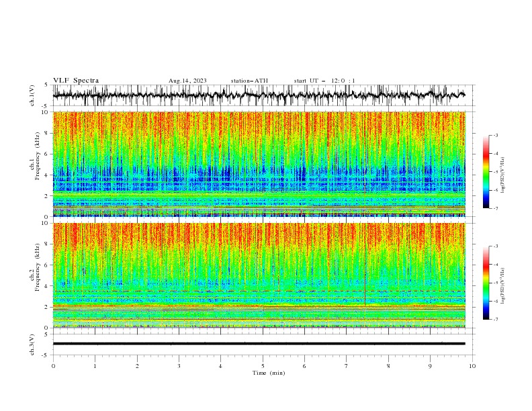Click the 8 kHz tick label of ch.1 spectrogram
Image resolution: width=532 pixels, height=411 pixels.
pos(47,133)
